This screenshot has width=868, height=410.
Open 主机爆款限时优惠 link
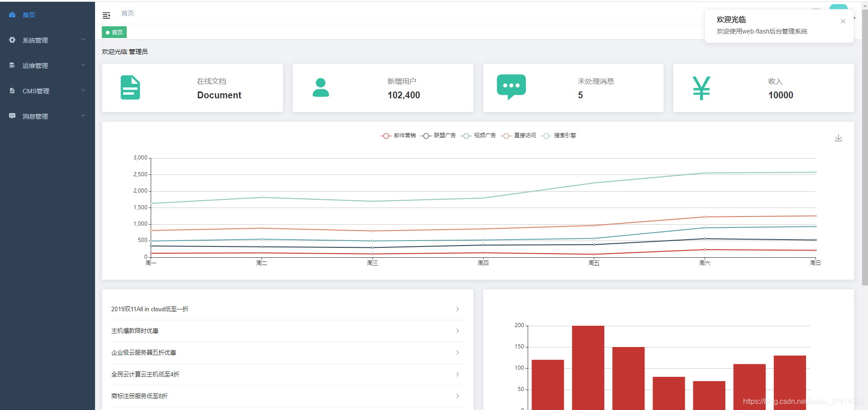(135, 331)
